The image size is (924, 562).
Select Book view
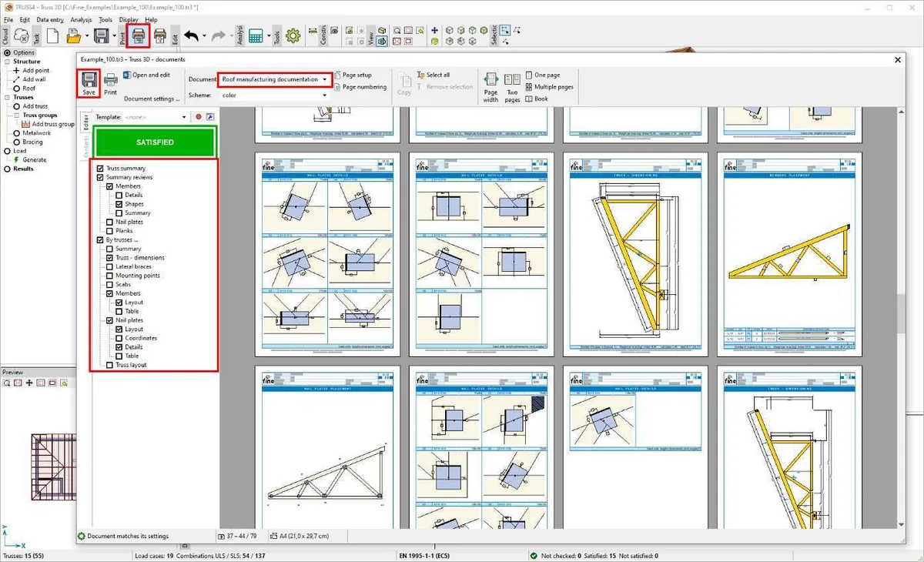tap(537, 99)
